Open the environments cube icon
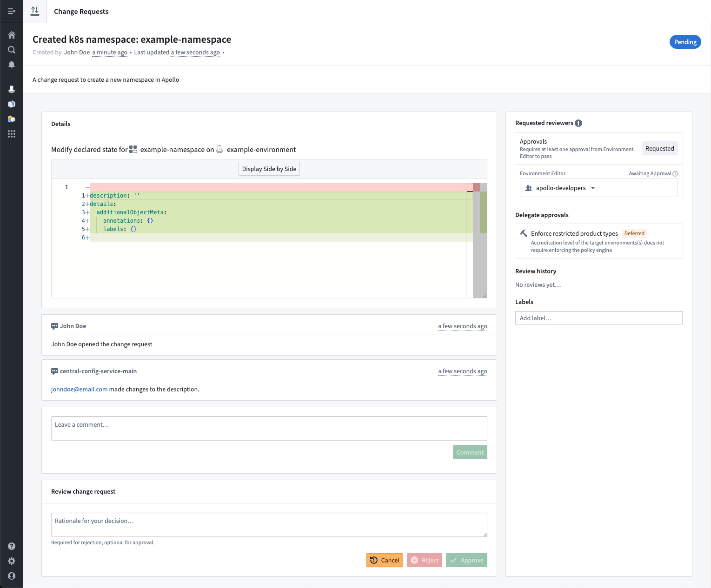This screenshot has width=711, height=588. pyautogui.click(x=12, y=104)
